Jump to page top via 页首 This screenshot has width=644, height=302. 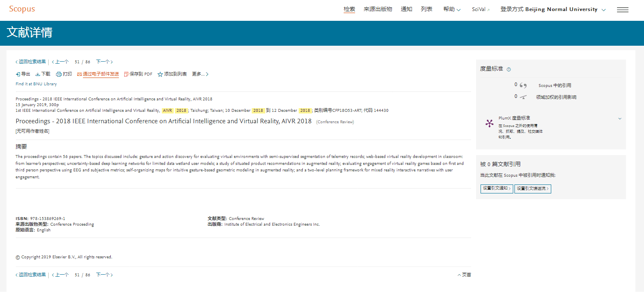tap(465, 275)
